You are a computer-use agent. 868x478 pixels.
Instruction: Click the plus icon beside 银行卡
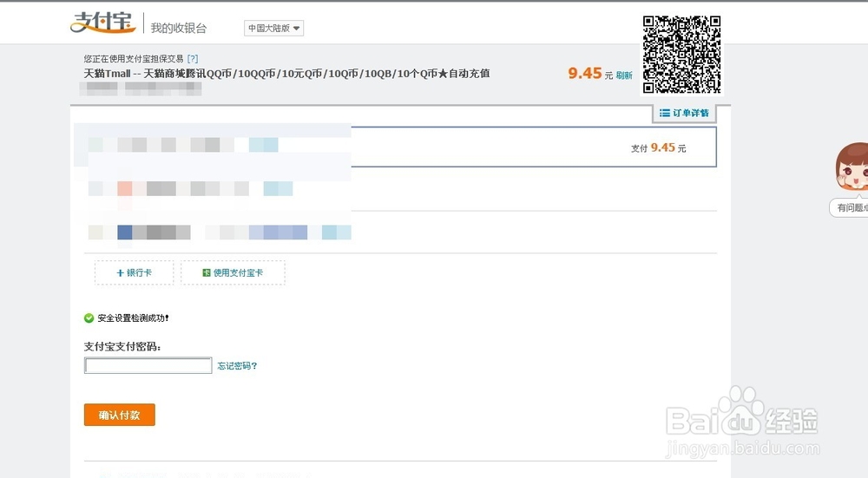click(x=120, y=272)
